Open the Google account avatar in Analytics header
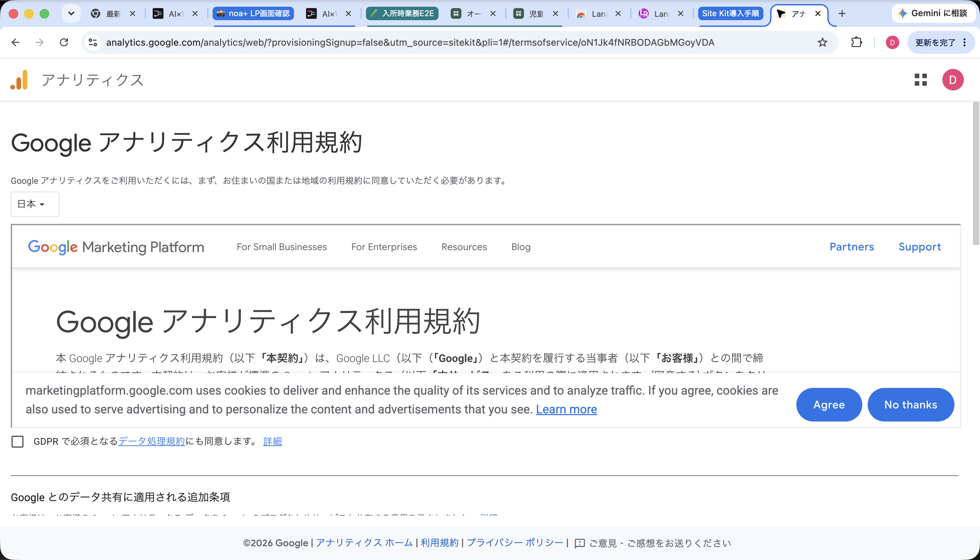The width and height of the screenshot is (980, 560). 953,80
